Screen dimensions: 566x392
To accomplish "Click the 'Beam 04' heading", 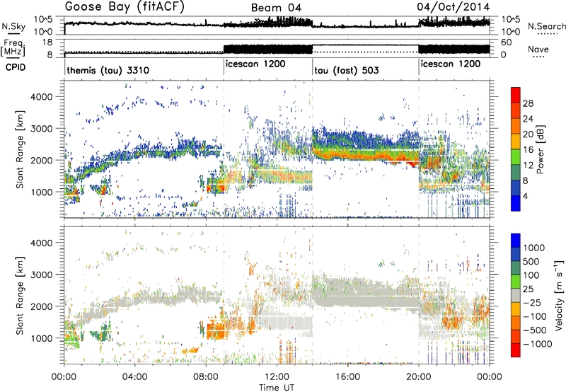I will pyautogui.click(x=276, y=8).
